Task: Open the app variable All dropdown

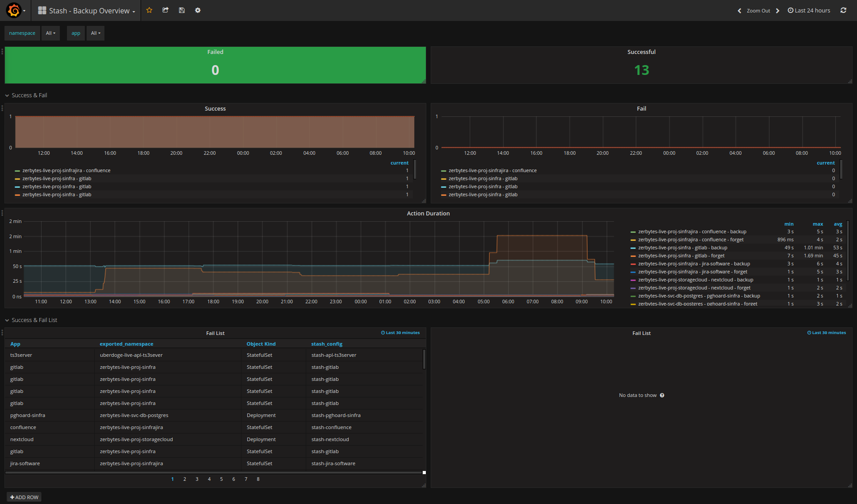Action: click(96, 33)
